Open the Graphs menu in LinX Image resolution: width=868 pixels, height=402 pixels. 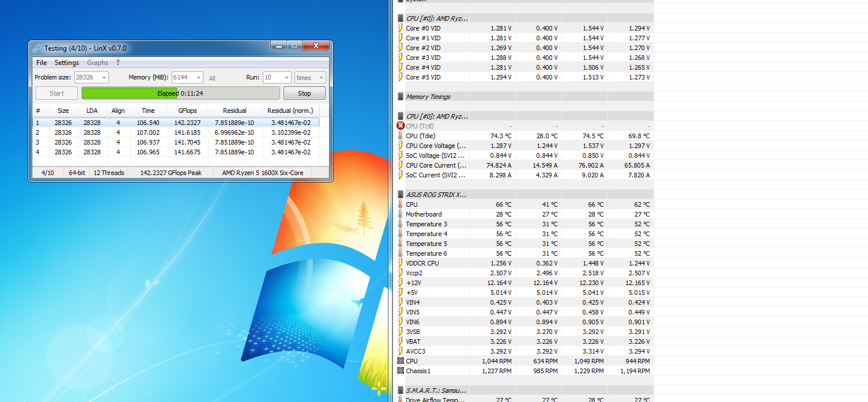pyautogui.click(x=97, y=63)
